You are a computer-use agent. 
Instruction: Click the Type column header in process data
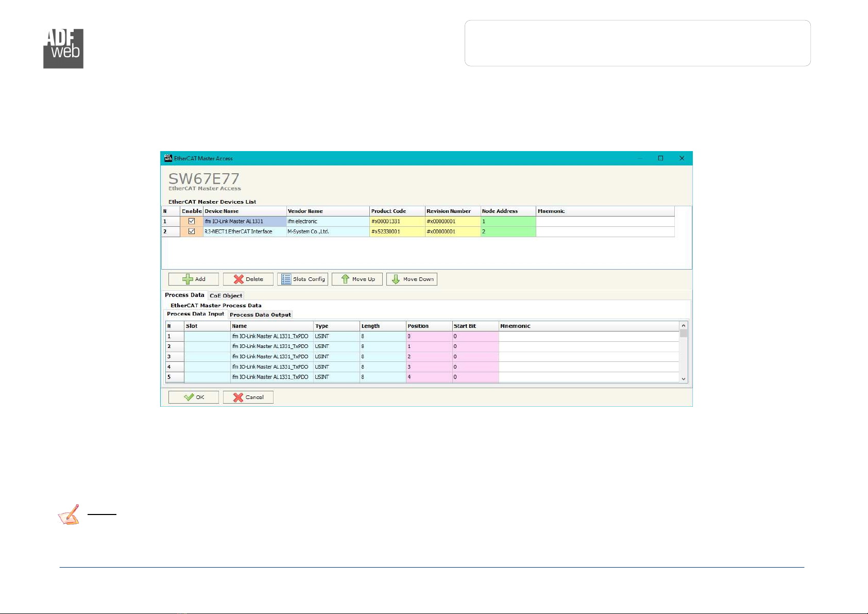click(x=337, y=326)
